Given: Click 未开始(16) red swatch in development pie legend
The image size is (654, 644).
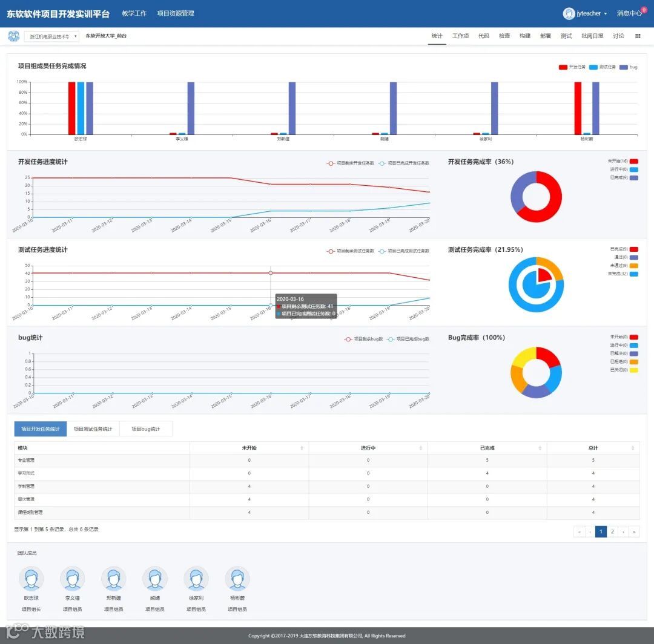Looking at the screenshot, I should 634,162.
